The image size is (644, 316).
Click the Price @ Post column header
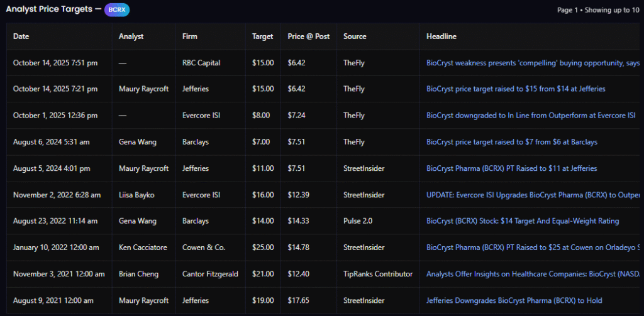(x=308, y=36)
